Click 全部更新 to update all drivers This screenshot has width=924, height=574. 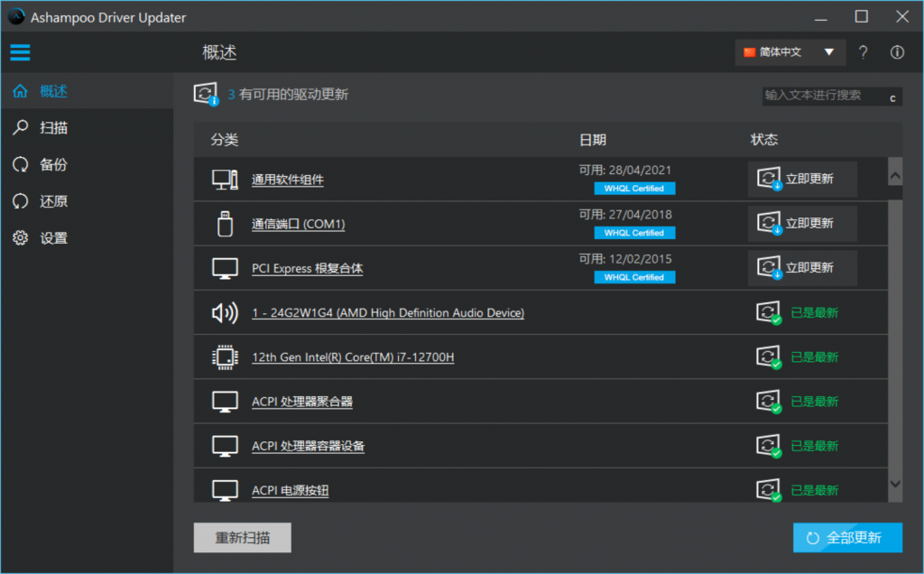(847, 537)
